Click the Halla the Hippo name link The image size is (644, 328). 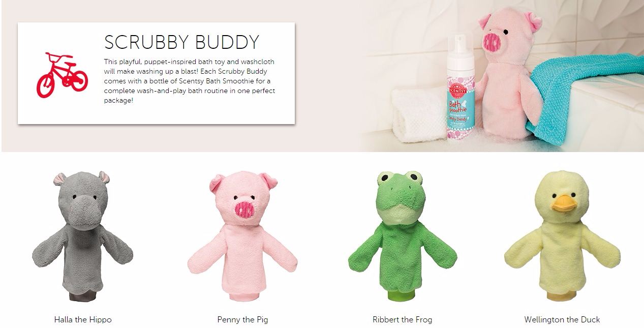pos(83,320)
